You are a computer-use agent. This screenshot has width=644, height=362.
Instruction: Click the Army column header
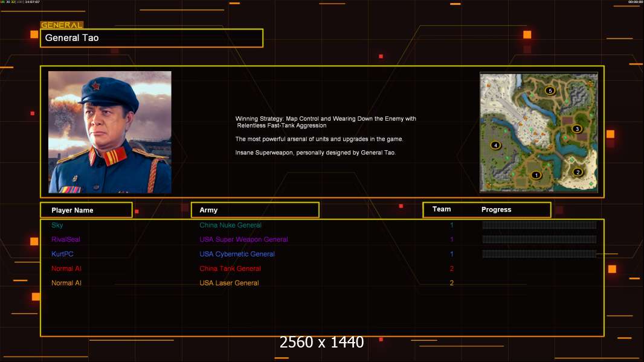(x=255, y=210)
